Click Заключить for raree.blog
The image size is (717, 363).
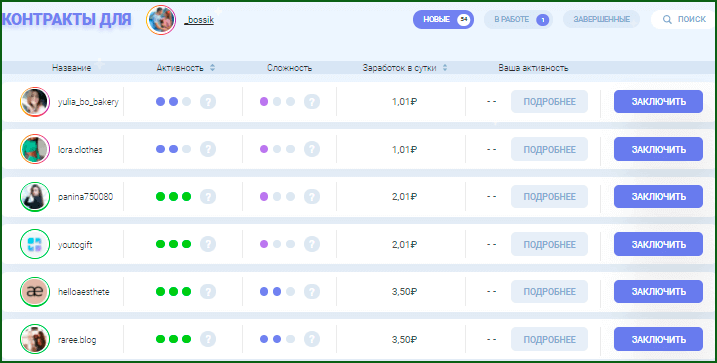pyautogui.click(x=658, y=339)
